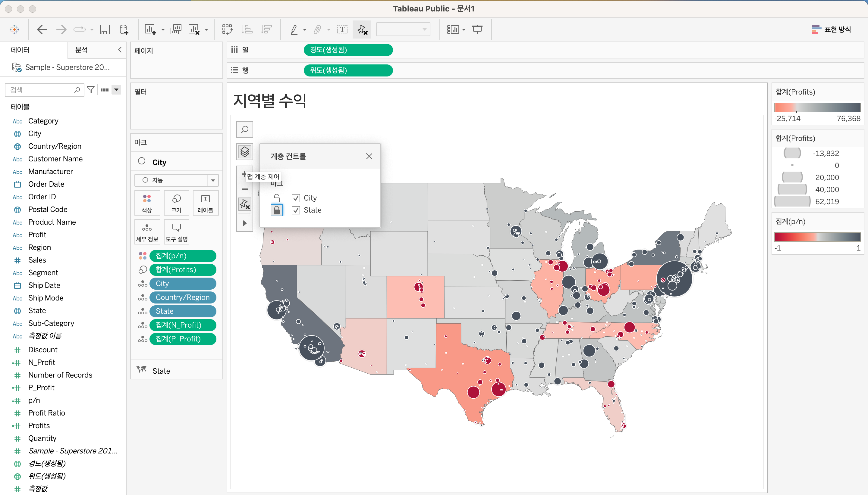Click the Country/Region detail pill

pyautogui.click(x=183, y=297)
